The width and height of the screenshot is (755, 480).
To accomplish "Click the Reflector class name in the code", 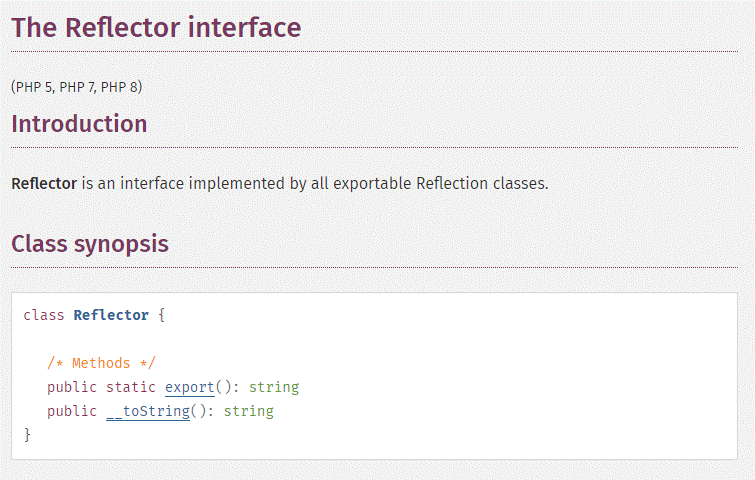I will 111,315.
